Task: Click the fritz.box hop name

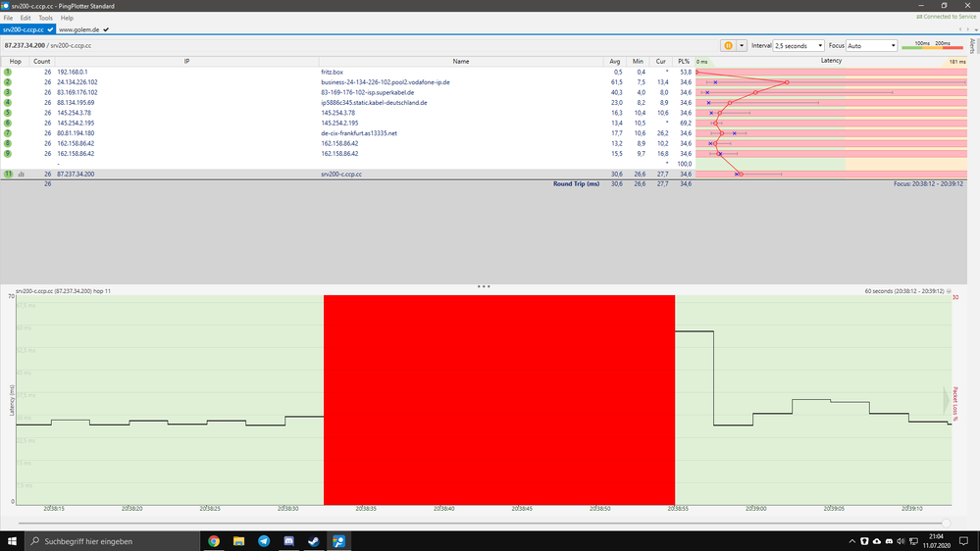Action: click(332, 72)
